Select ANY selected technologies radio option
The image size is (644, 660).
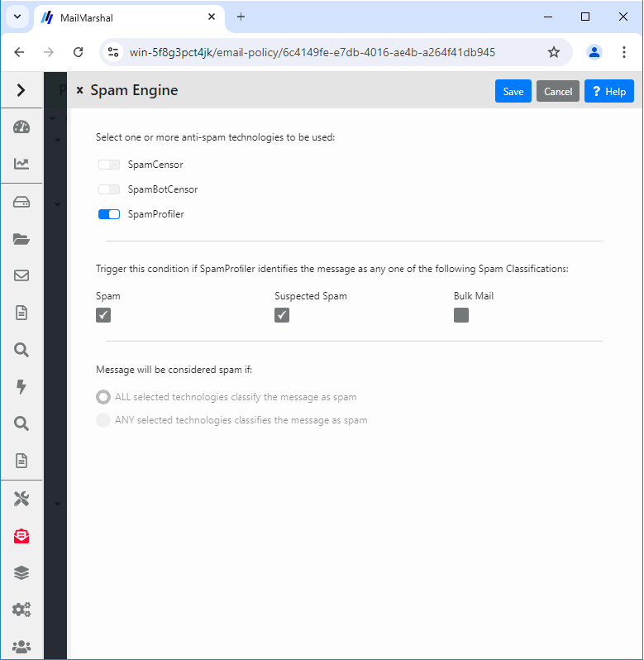point(103,420)
